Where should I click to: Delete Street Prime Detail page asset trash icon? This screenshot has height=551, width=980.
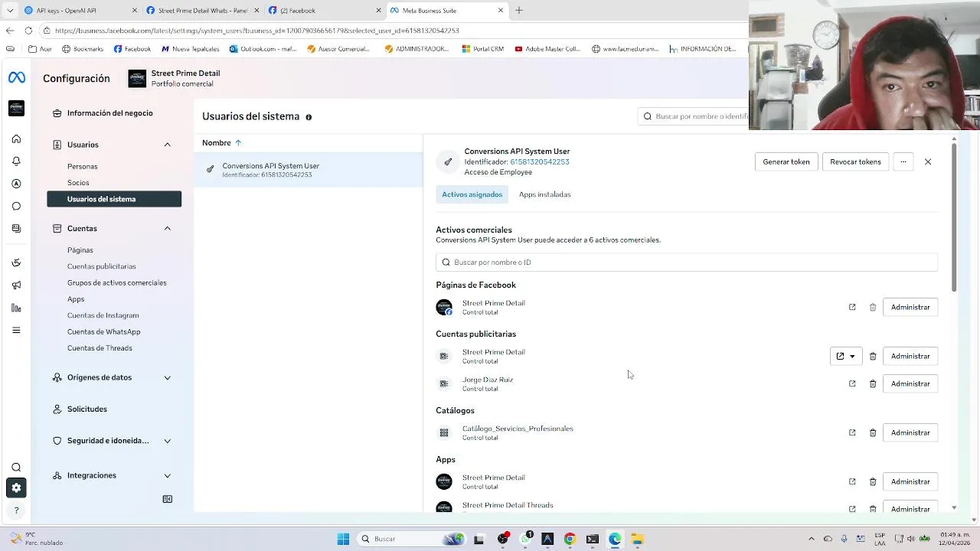(873, 307)
